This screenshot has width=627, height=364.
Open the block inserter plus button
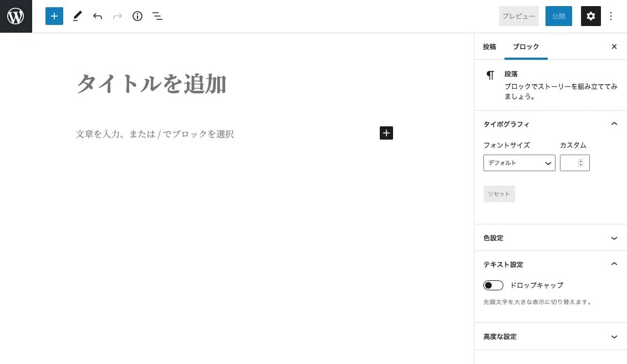(x=54, y=17)
